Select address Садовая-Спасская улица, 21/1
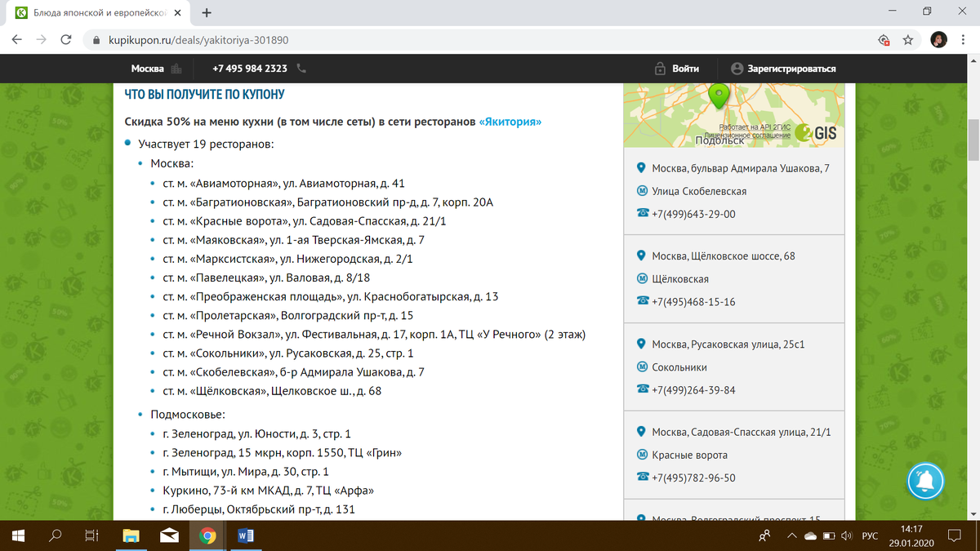Viewport: 980px width, 551px height. click(742, 432)
